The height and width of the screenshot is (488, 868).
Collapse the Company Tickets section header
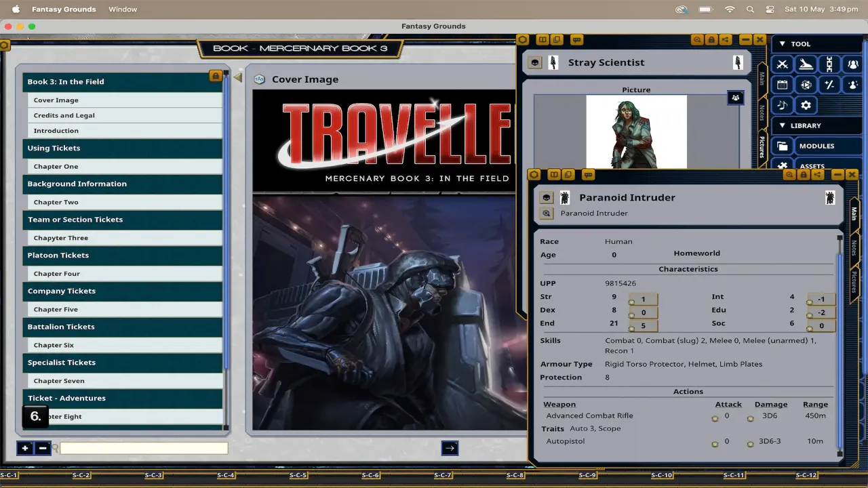(x=123, y=291)
